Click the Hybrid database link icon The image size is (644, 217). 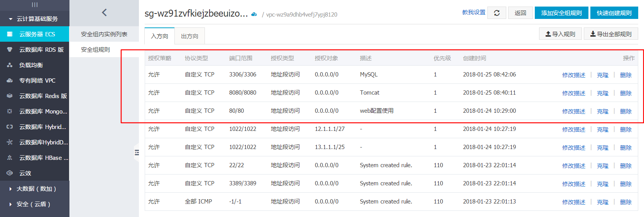[10, 127]
